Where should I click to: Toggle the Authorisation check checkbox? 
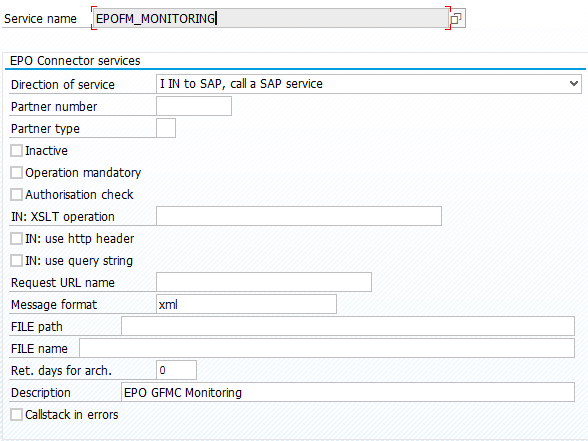point(16,195)
